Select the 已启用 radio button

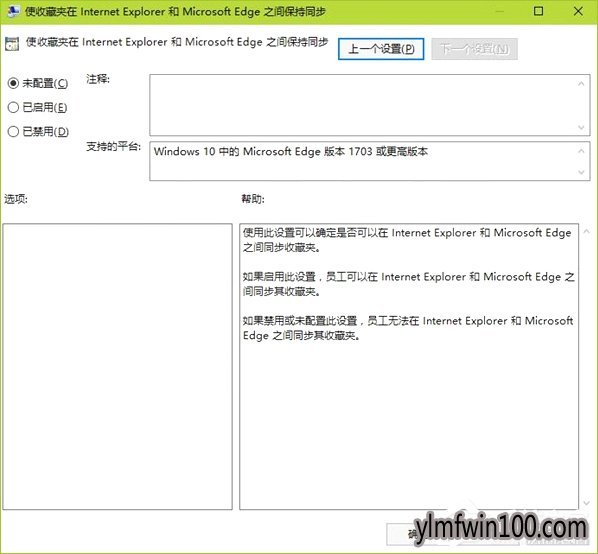13,107
